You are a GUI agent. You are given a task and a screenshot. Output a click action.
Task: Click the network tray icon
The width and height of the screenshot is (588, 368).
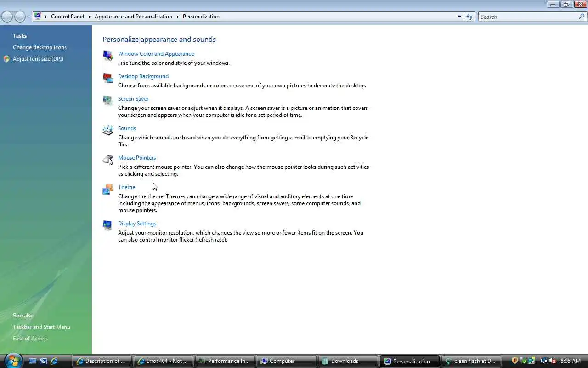[x=544, y=361]
